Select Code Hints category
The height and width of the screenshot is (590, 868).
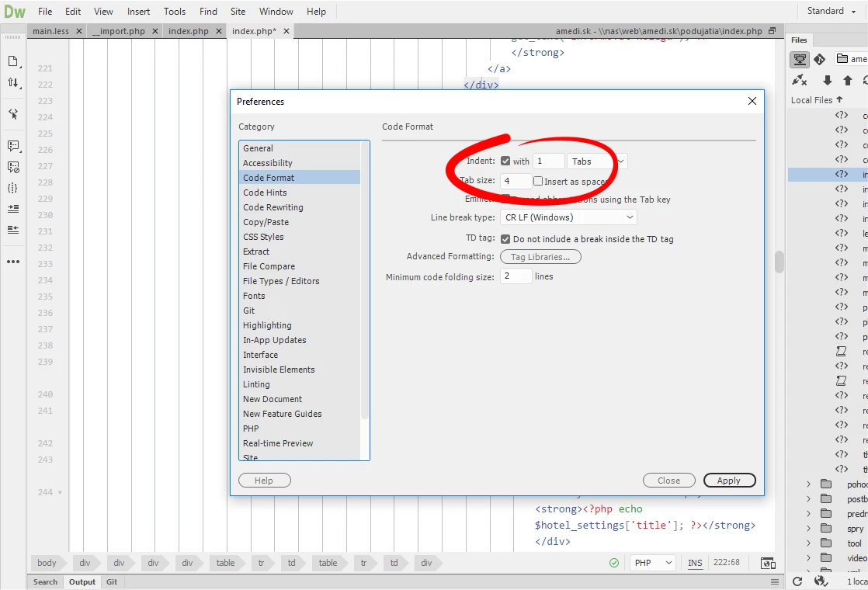pos(301,193)
